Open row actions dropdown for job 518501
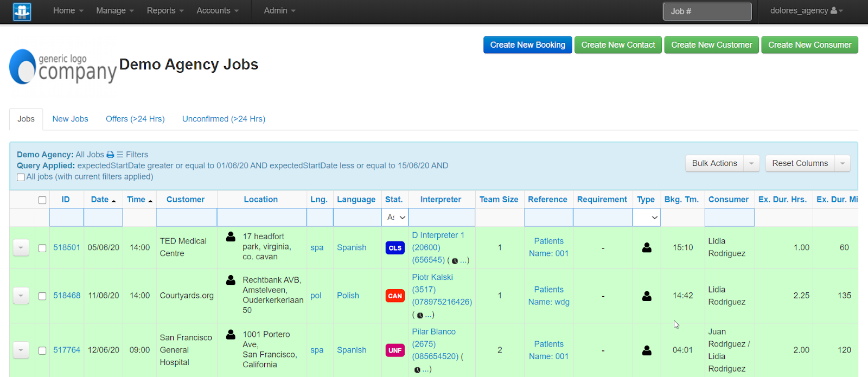 pyautogui.click(x=21, y=248)
